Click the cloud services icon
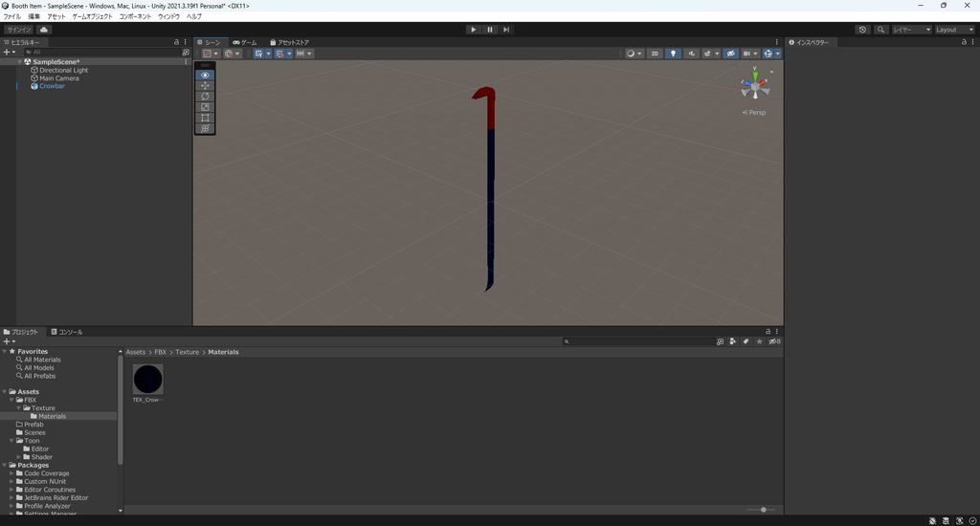980x526 pixels. click(44, 30)
